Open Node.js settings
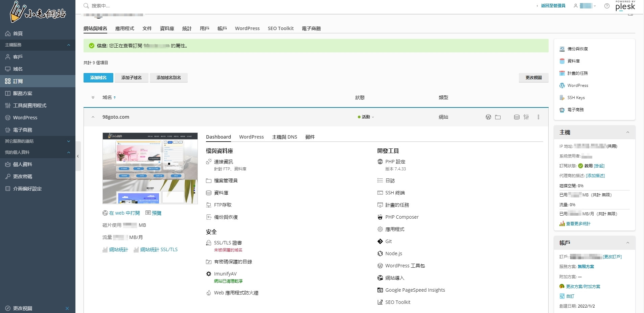The height and width of the screenshot is (313, 644). pyautogui.click(x=393, y=254)
